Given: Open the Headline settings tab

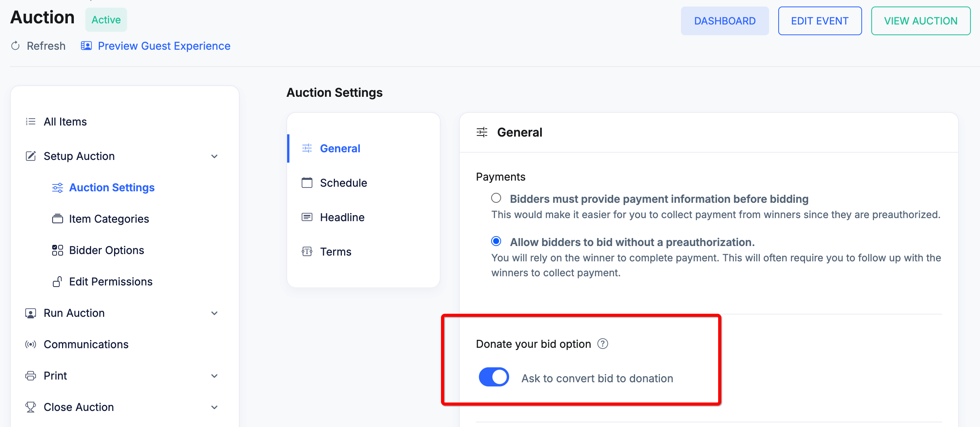Looking at the screenshot, I should coord(342,217).
